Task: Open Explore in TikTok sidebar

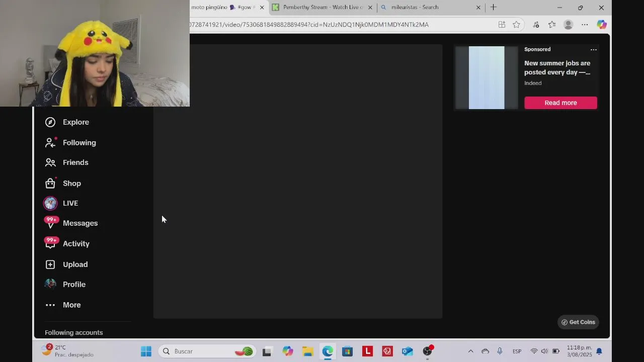Action: (67, 122)
